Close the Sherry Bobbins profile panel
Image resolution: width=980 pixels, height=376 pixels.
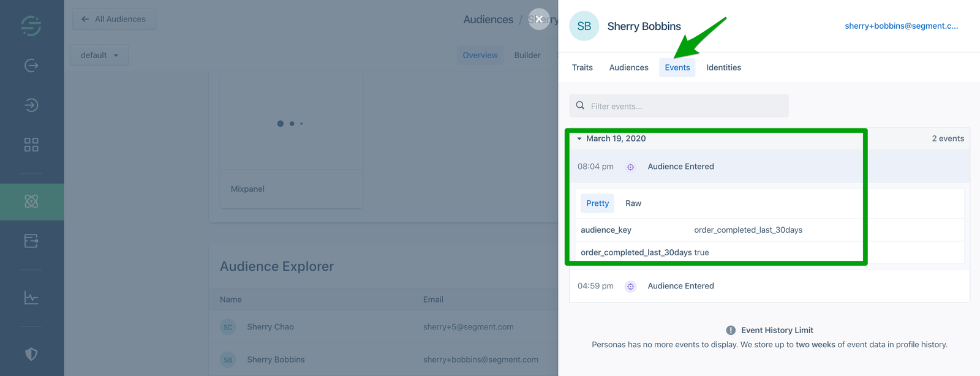tap(538, 19)
